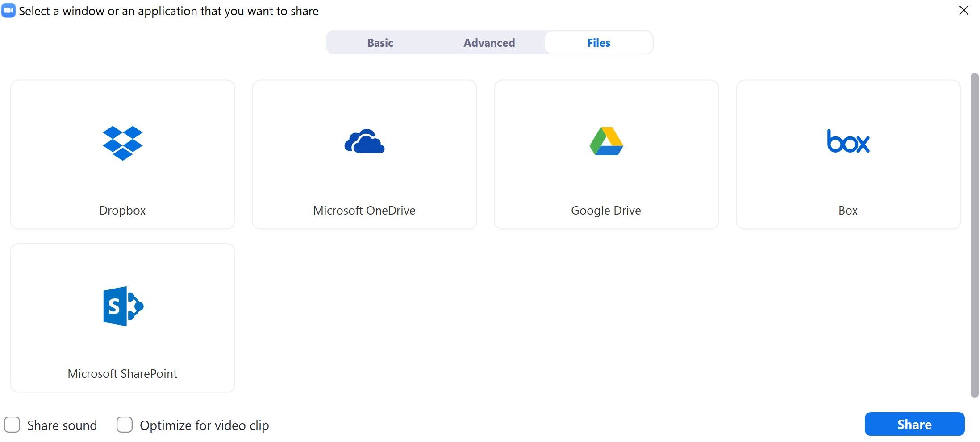The width and height of the screenshot is (980, 442).
Task: Choose the Microsoft OneDrive card
Action: pos(364,154)
